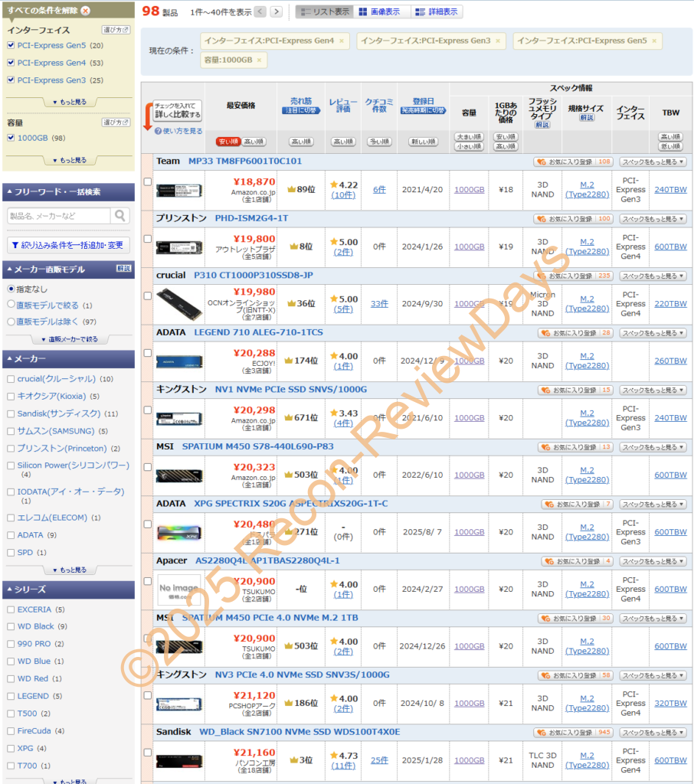Click the magnifier search icon

[x=121, y=216]
